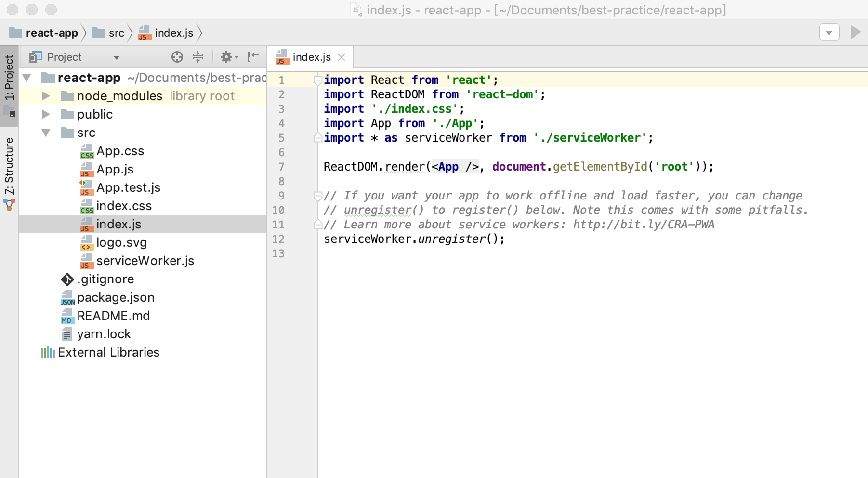Expand the node_modules folder
The image size is (868, 478).
[x=46, y=96]
